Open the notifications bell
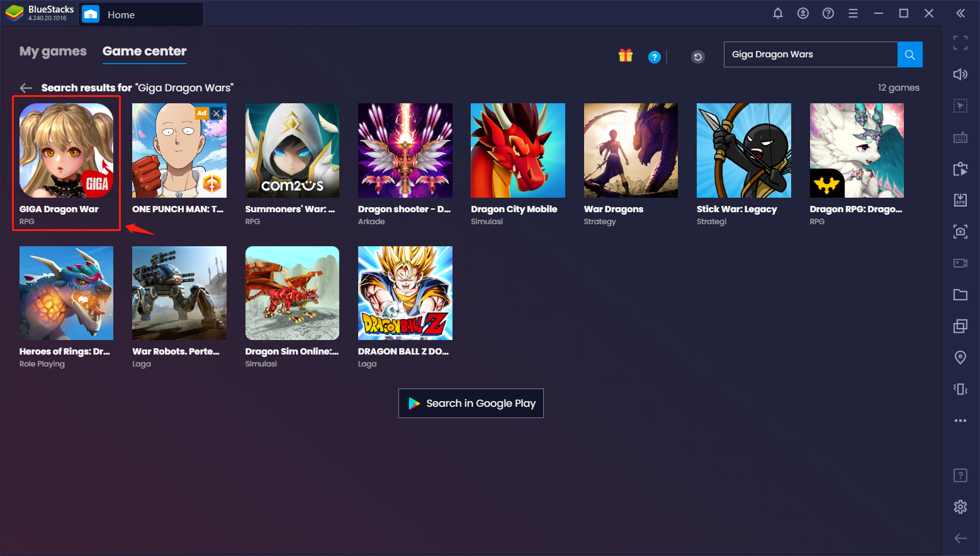Image resolution: width=980 pixels, height=556 pixels. coord(778,13)
